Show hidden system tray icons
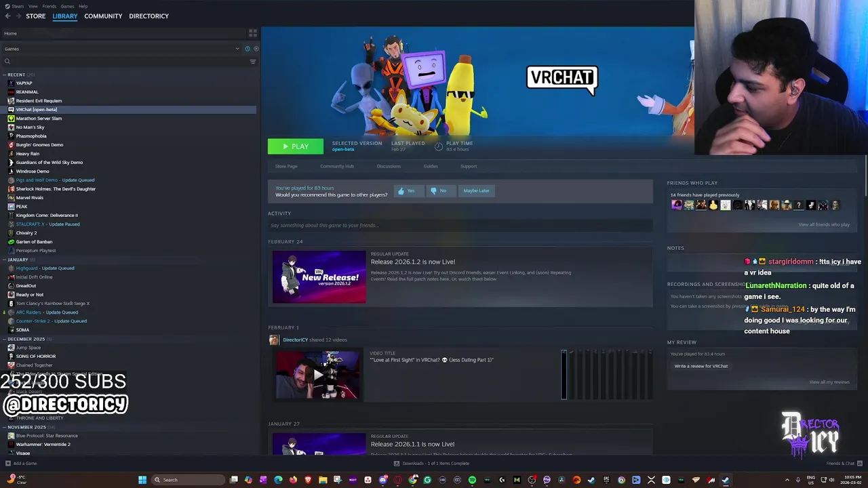 pos(787,480)
